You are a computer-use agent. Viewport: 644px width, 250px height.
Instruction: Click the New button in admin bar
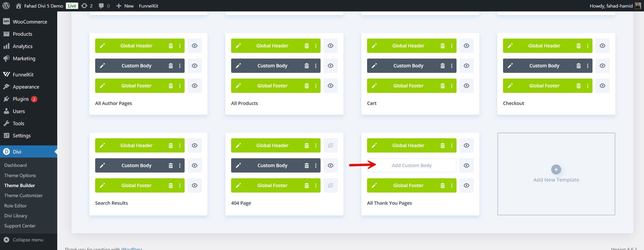pyautogui.click(x=125, y=6)
